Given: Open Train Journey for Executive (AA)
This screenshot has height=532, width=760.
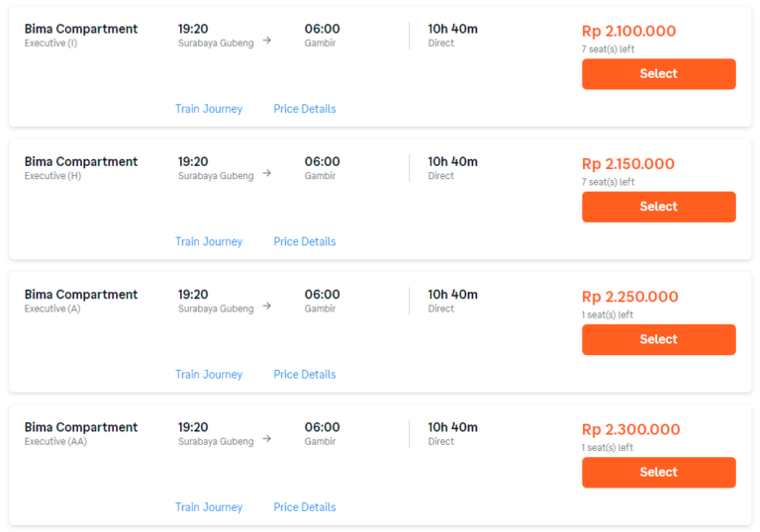Looking at the screenshot, I should (x=209, y=507).
